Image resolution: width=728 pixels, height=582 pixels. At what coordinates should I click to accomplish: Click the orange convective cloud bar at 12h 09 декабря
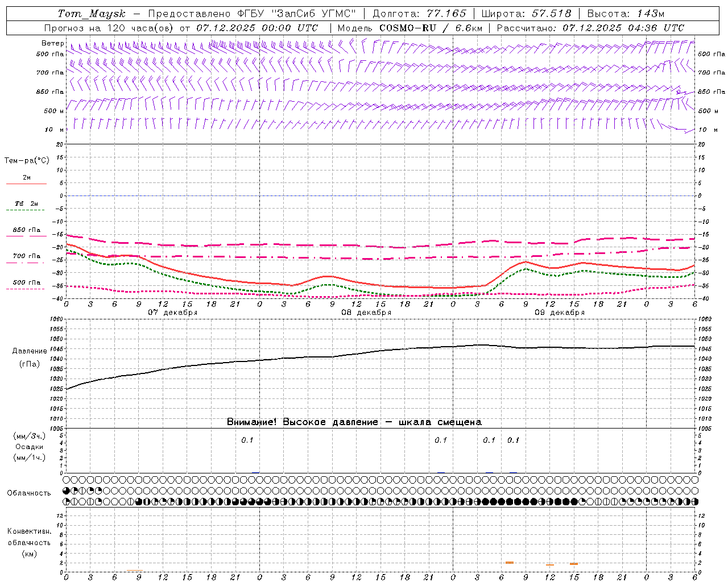pyautogui.click(x=550, y=564)
